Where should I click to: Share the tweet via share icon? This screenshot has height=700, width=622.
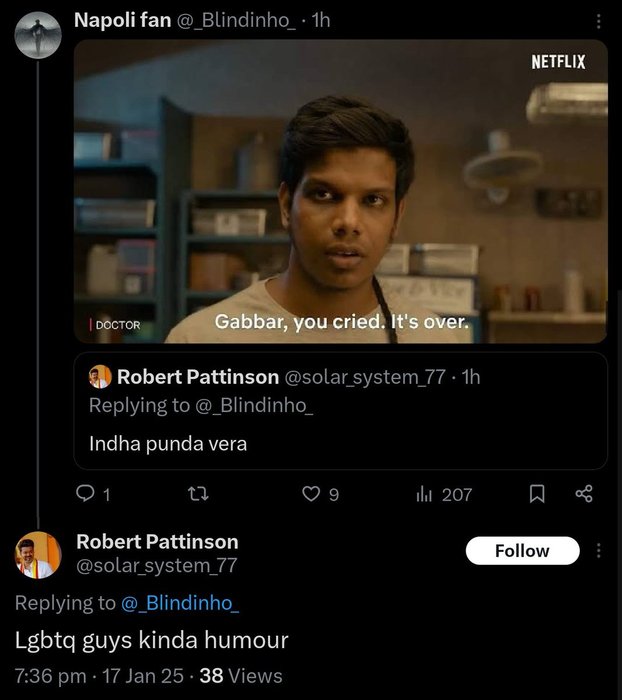click(585, 493)
